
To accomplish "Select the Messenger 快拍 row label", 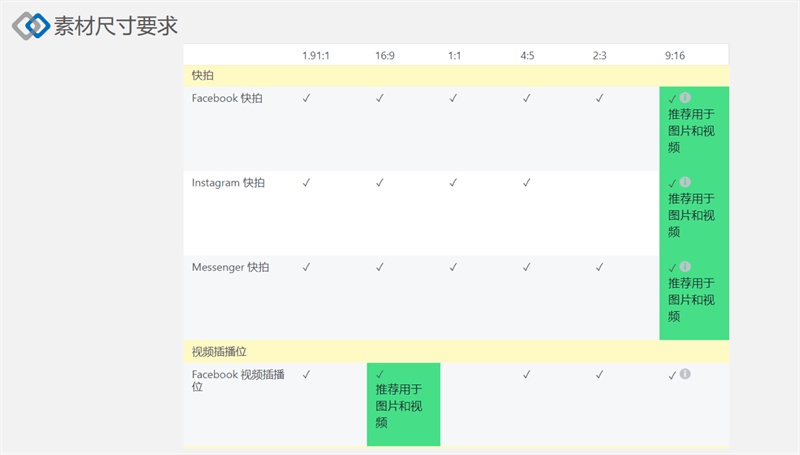I will click(230, 267).
